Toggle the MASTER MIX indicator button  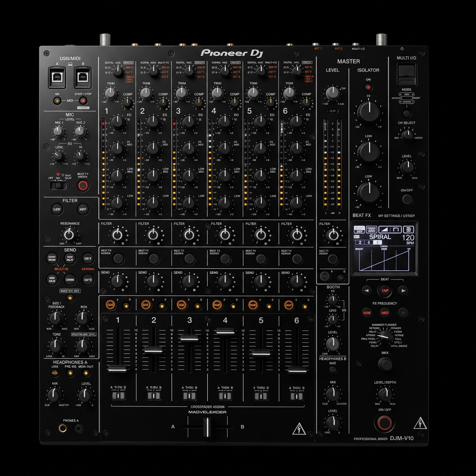click(x=70, y=298)
